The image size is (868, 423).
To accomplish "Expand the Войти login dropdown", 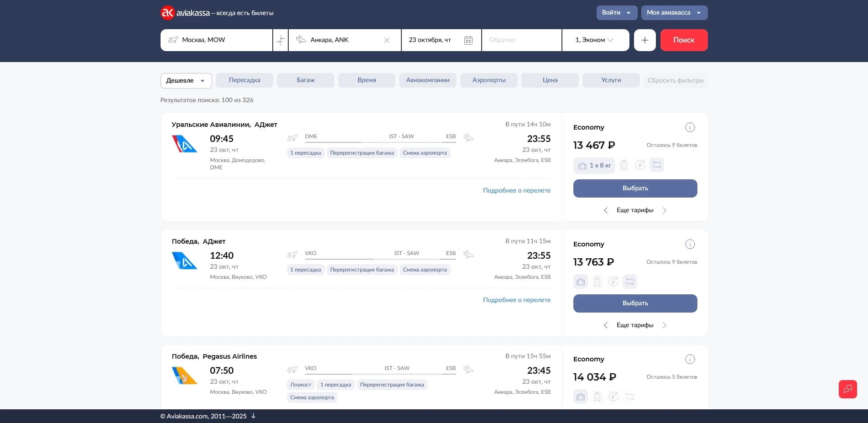I will click(x=616, y=13).
